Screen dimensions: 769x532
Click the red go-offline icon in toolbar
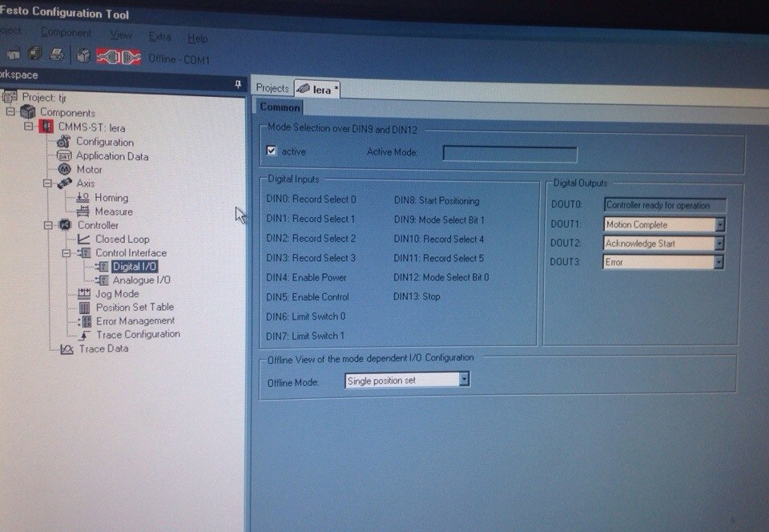pos(131,58)
